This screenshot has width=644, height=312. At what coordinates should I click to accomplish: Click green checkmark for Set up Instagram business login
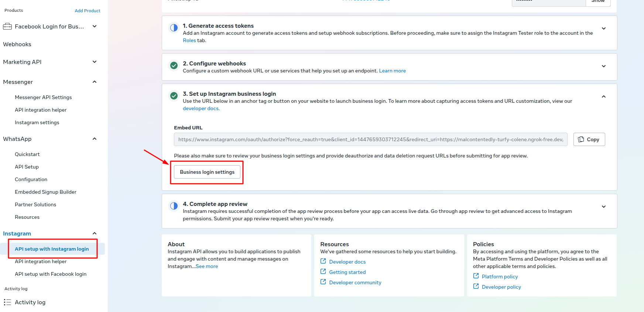[174, 96]
